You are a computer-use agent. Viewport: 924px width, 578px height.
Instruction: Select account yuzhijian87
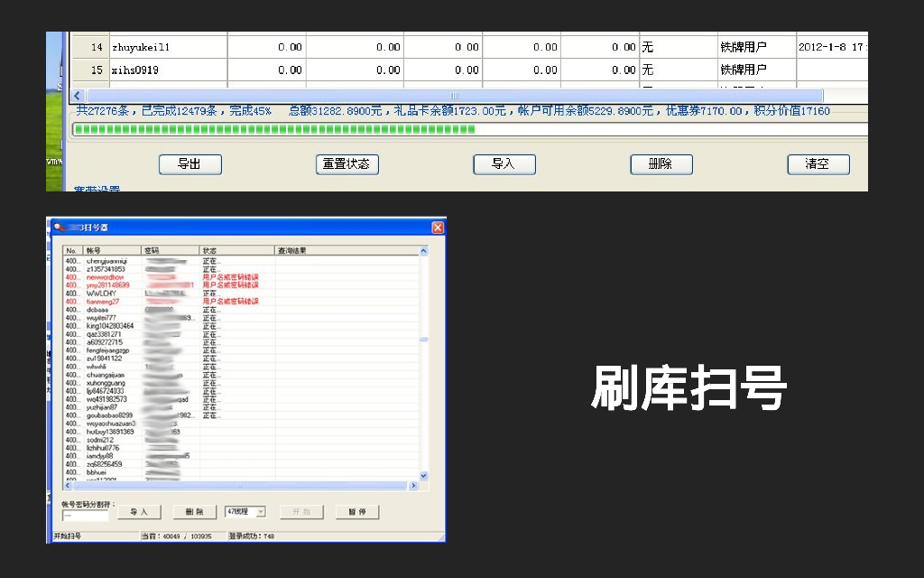[102, 407]
